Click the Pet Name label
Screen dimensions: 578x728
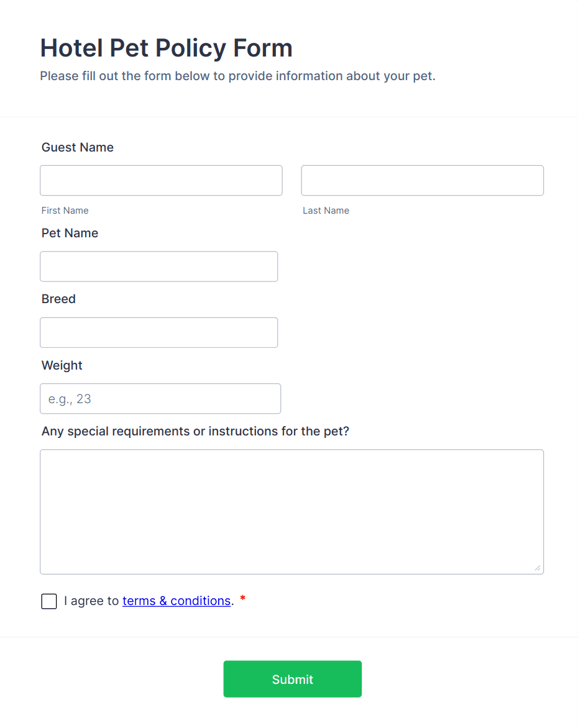click(70, 233)
